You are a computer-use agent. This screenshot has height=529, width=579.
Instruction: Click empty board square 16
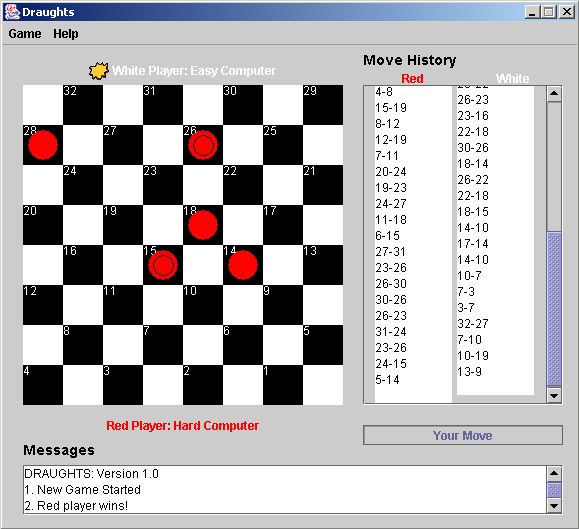pyautogui.click(x=83, y=265)
